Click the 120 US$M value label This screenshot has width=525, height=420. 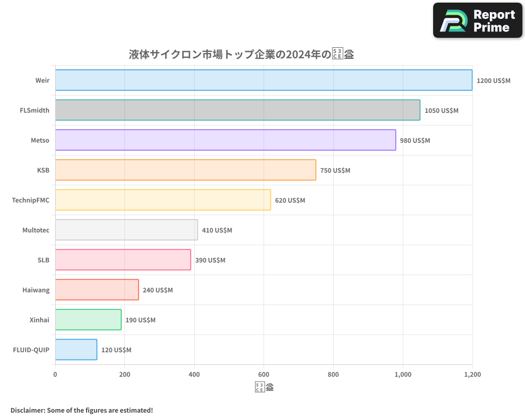tap(116, 350)
